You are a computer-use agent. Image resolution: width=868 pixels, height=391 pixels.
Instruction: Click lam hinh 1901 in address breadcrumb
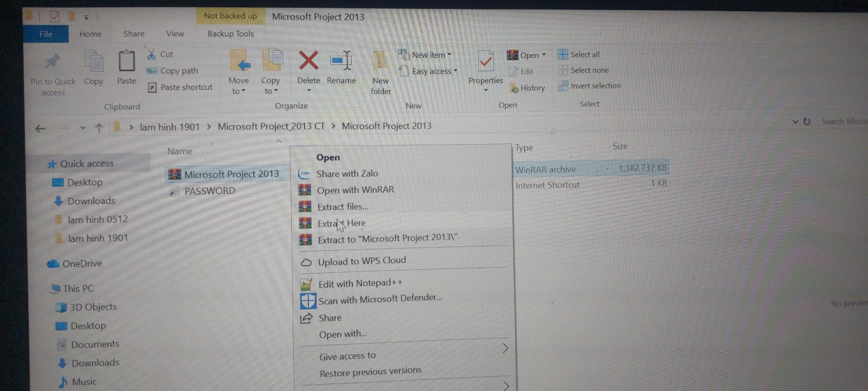pos(169,127)
